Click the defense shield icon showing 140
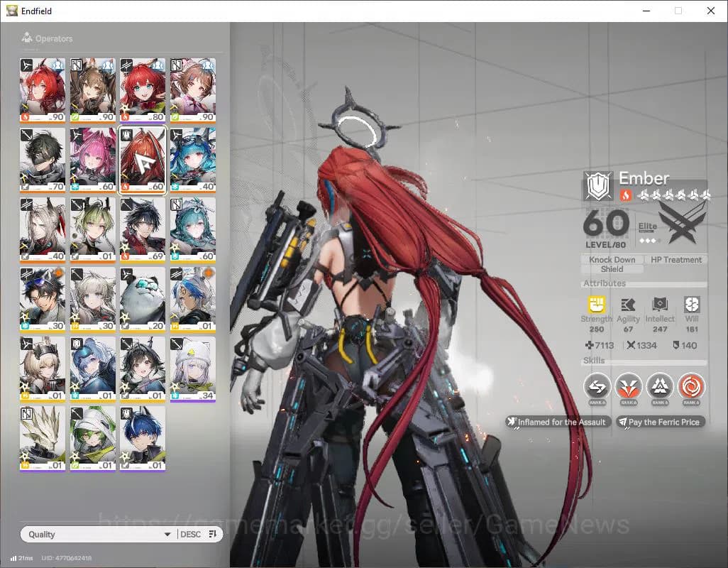728x568 pixels. point(676,345)
